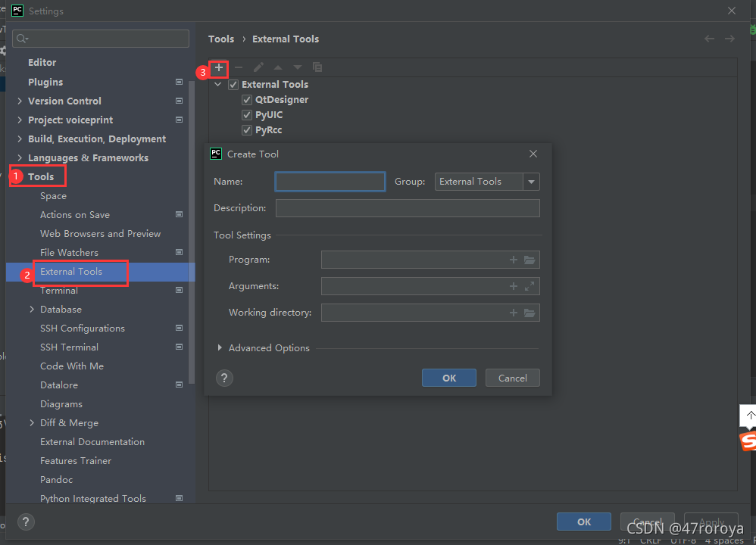
Task: Expand Project: voiceprint settings
Action: 19,120
